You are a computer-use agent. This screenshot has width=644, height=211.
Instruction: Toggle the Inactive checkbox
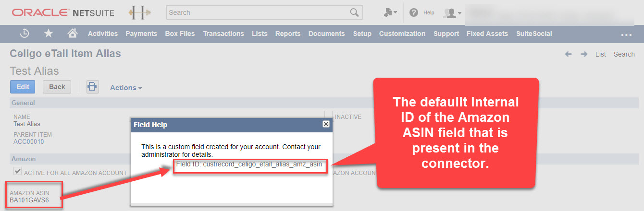point(329,115)
